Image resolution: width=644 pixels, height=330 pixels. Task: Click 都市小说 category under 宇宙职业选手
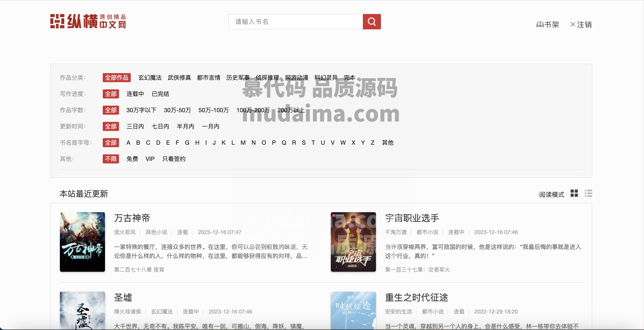tap(427, 232)
